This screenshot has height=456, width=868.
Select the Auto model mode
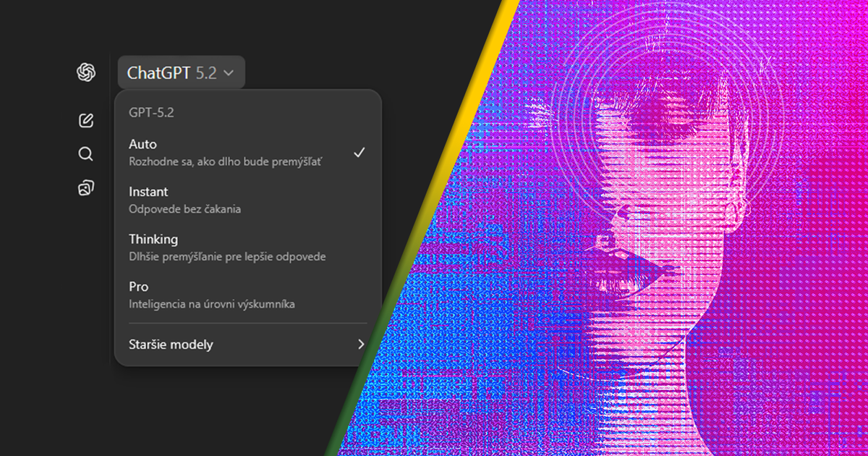click(x=248, y=153)
